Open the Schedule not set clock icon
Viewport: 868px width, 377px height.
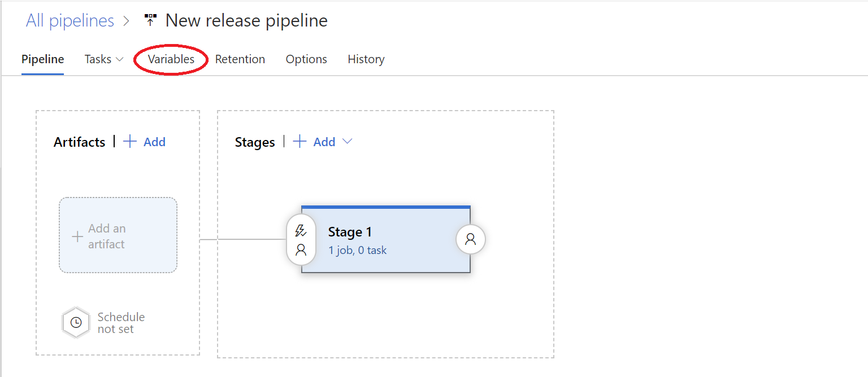[76, 323]
